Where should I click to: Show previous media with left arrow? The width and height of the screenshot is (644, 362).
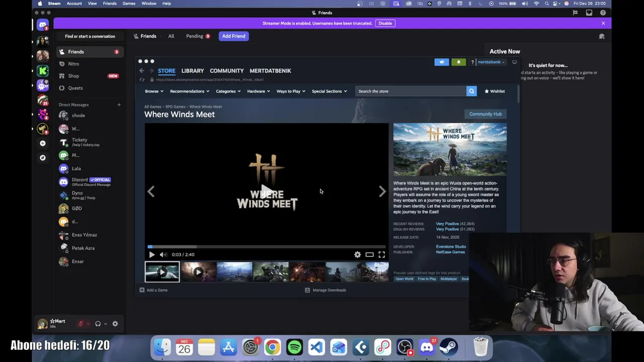point(151,192)
